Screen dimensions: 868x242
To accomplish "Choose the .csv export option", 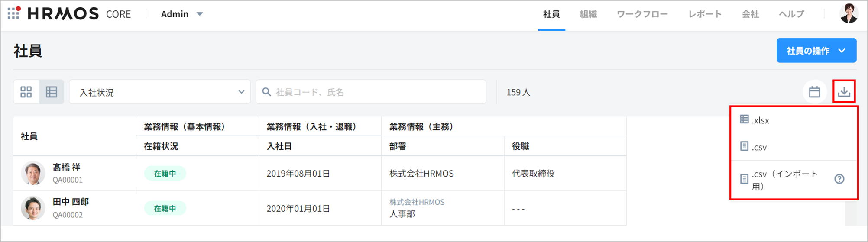I will tap(759, 147).
